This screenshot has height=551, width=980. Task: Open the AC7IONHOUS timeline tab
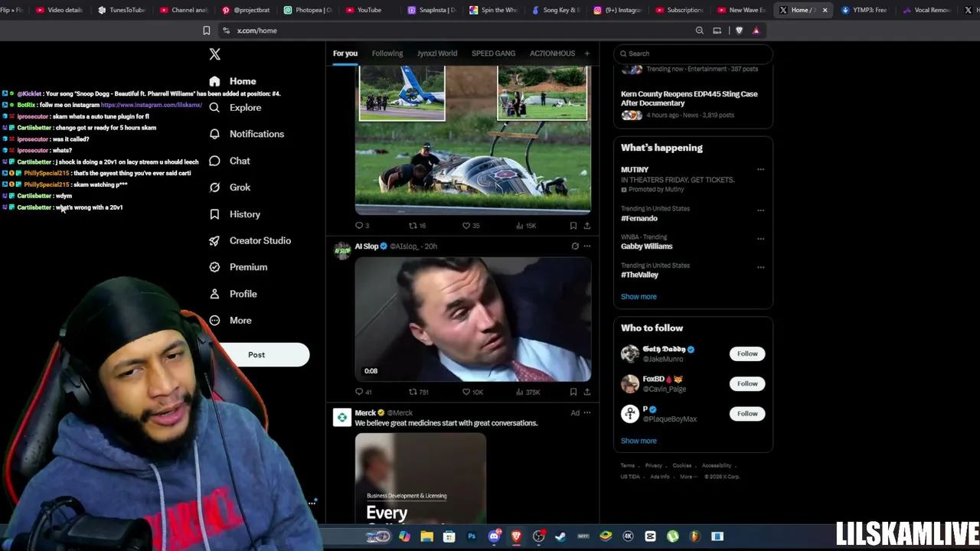552,54
